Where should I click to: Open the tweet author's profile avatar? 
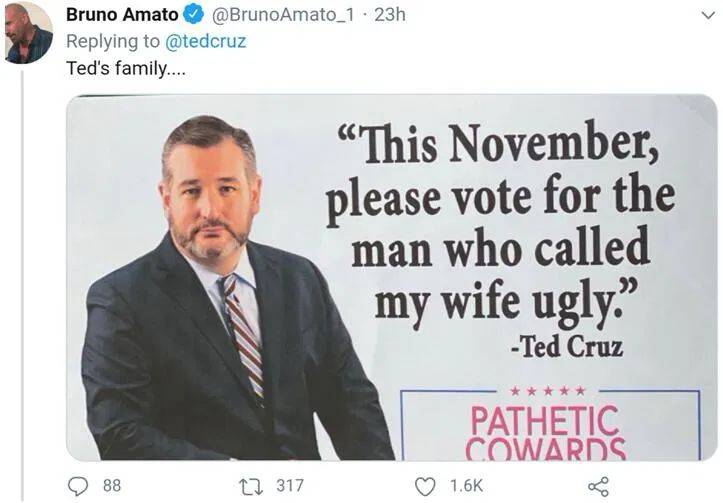pos(28,32)
